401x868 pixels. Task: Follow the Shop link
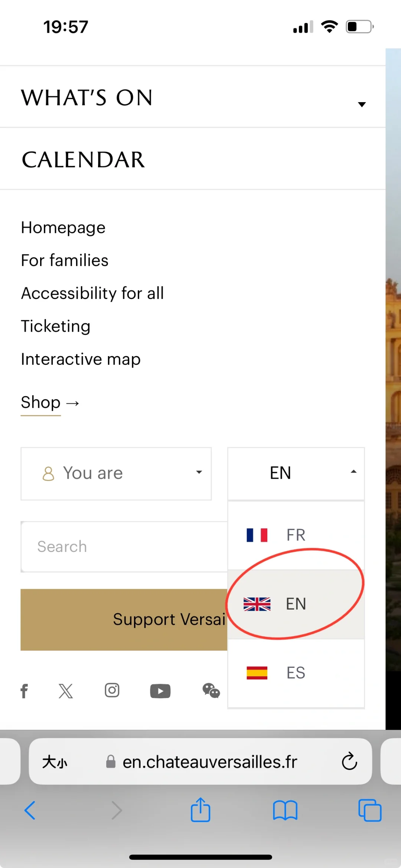coord(41,402)
